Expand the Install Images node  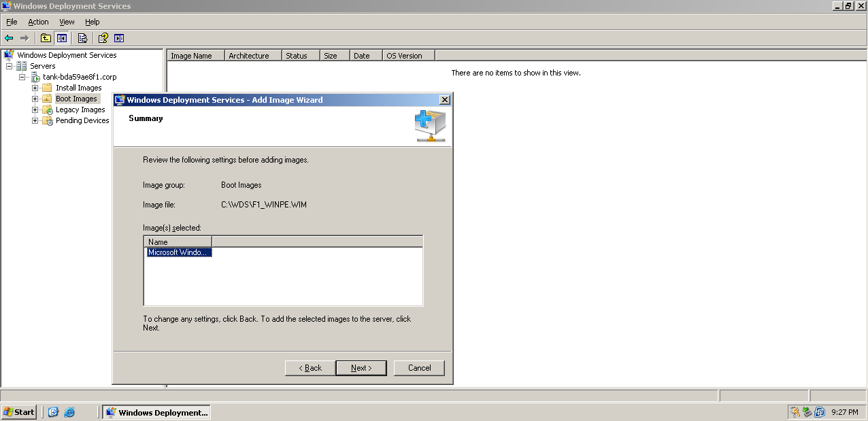pos(35,88)
